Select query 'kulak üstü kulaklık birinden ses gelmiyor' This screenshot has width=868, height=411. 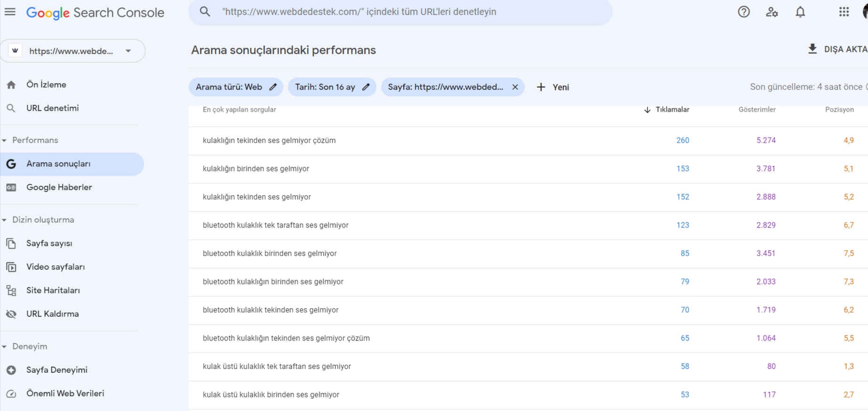pyautogui.click(x=271, y=395)
